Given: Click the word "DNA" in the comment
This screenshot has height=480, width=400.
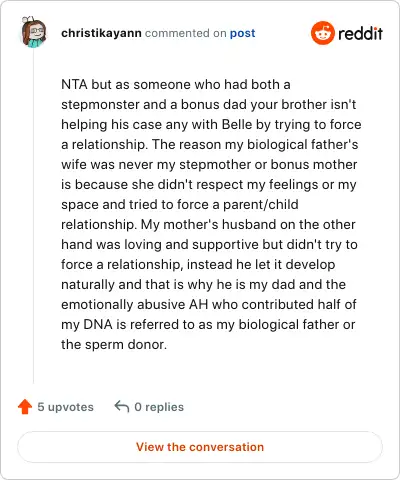Looking at the screenshot, I should [x=98, y=324].
